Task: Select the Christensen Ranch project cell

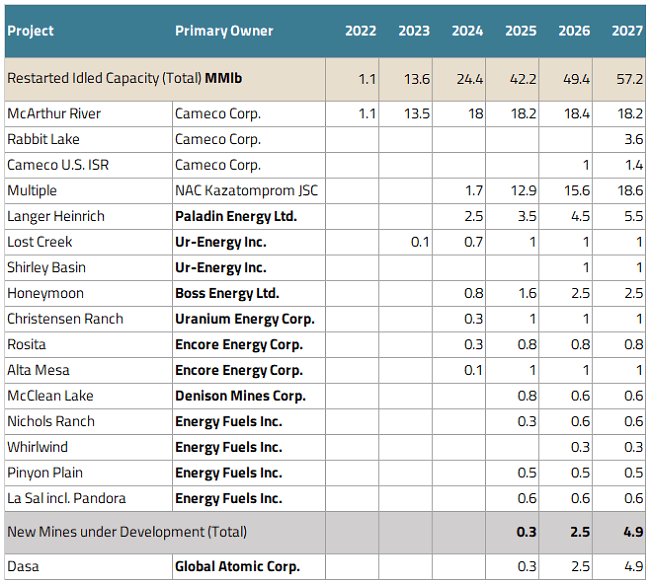Action: (89, 319)
